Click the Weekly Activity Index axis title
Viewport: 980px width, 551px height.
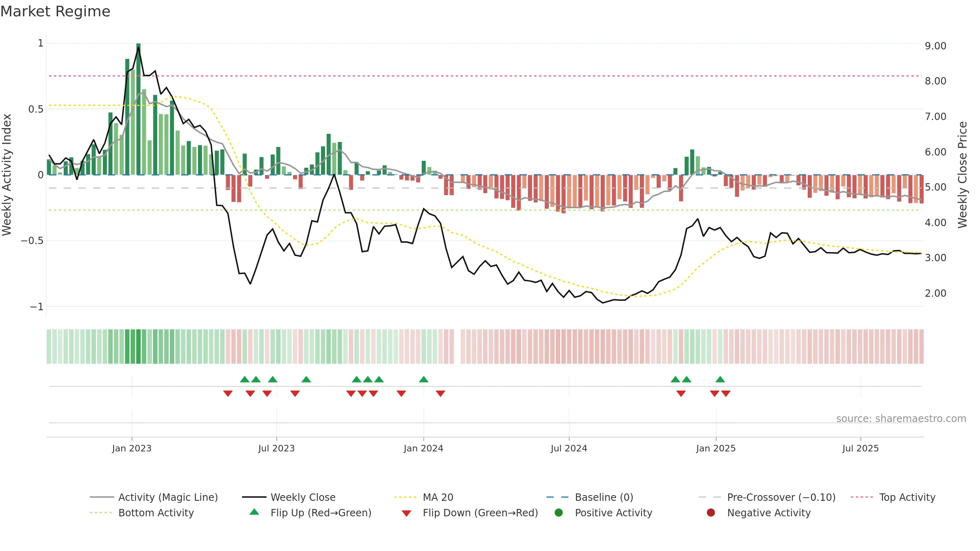point(7,175)
